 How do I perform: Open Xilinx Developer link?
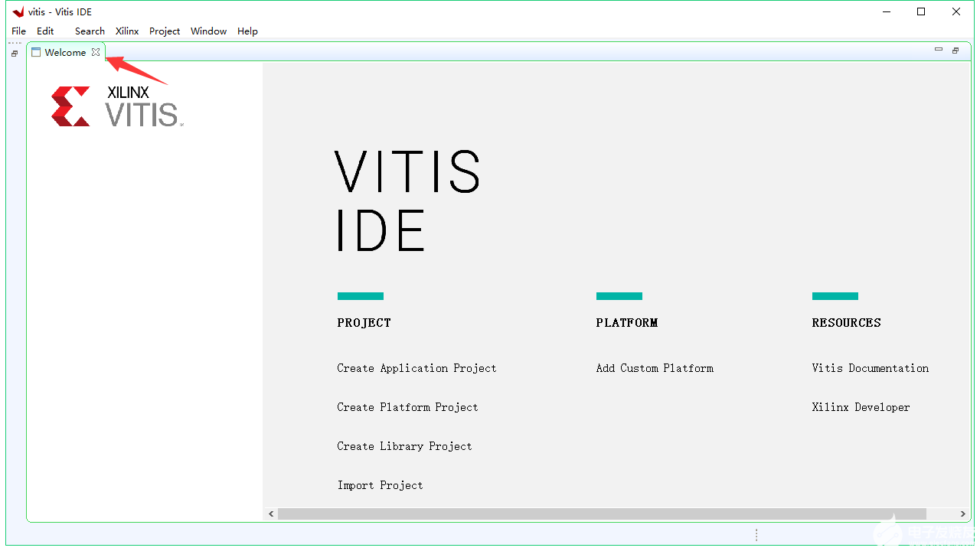(861, 407)
